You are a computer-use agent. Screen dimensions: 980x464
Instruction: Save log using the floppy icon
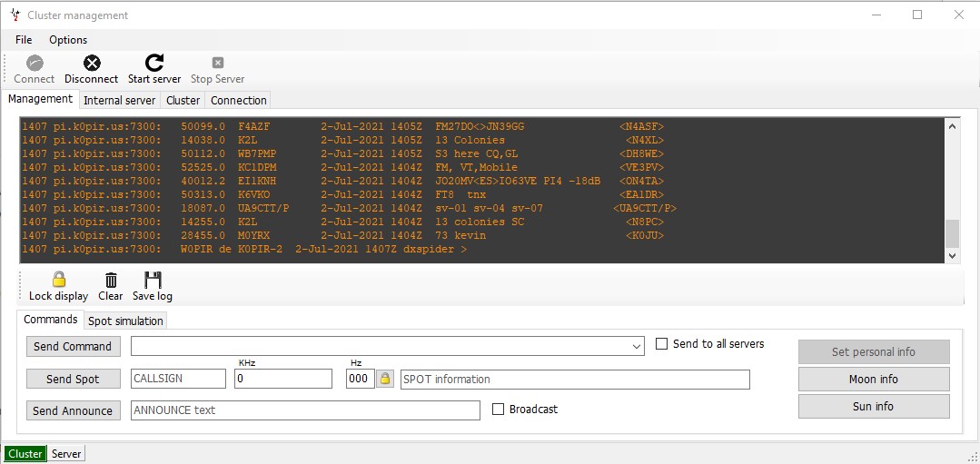tap(153, 280)
